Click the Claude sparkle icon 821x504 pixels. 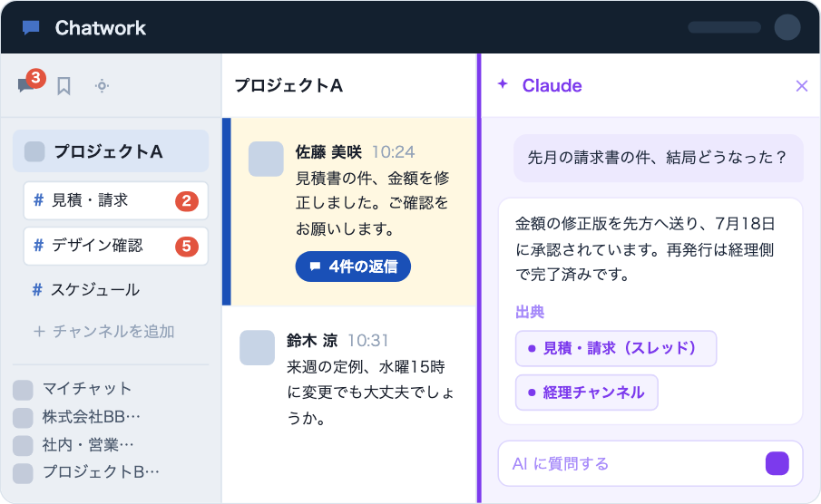tap(503, 83)
